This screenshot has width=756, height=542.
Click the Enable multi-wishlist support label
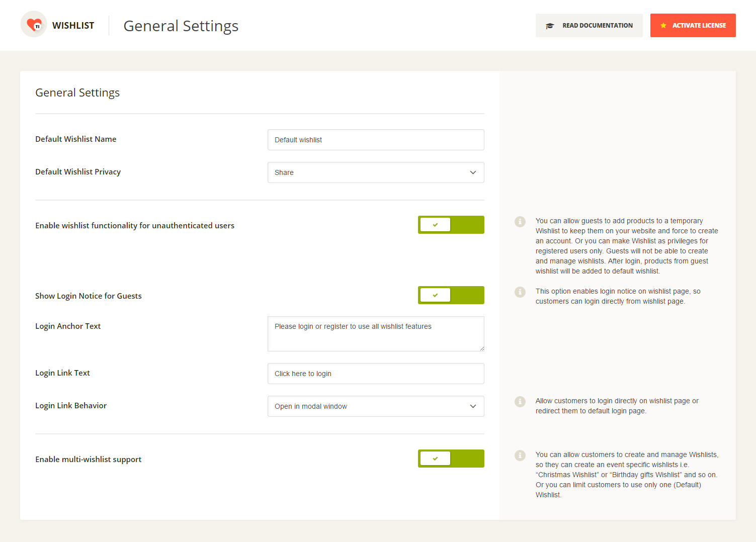coord(89,460)
